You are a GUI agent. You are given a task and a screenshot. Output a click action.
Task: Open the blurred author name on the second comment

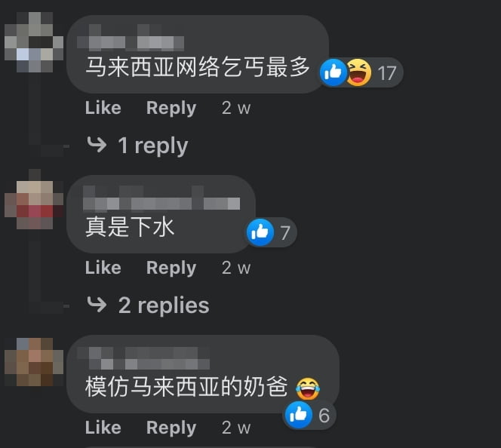161,198
